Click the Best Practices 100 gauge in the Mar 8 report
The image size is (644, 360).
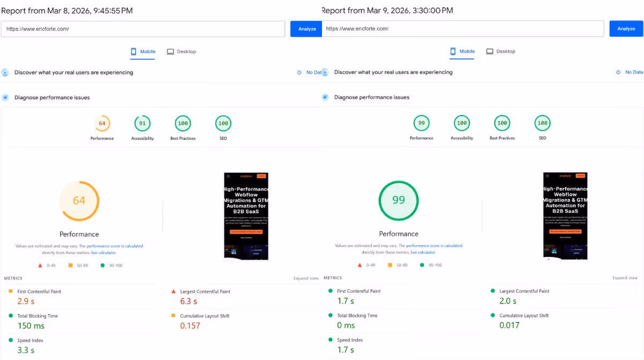click(x=183, y=124)
